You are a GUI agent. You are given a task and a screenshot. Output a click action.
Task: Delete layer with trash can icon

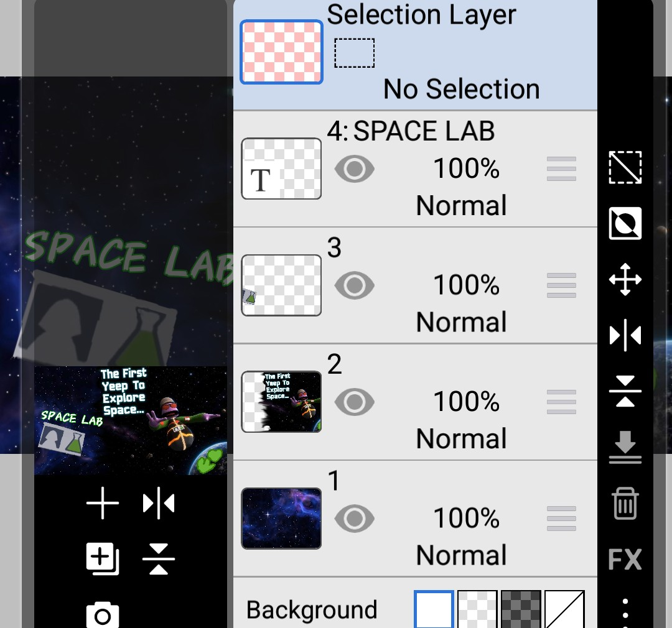coord(625,504)
